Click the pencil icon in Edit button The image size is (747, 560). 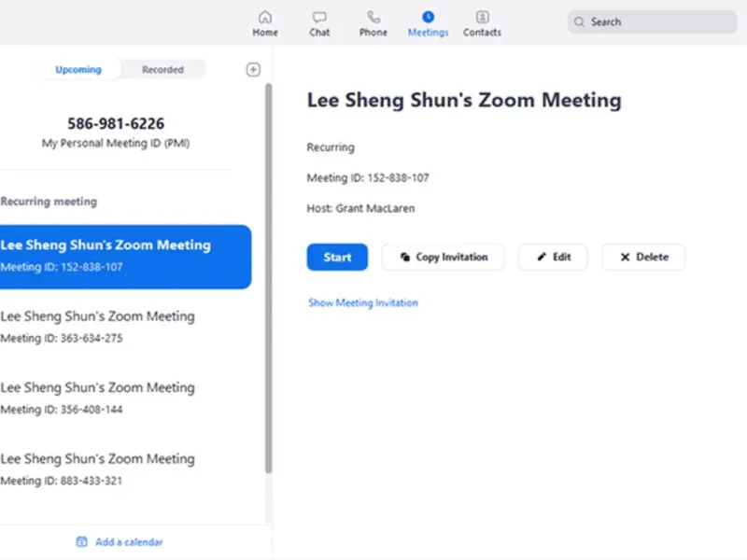pos(542,258)
